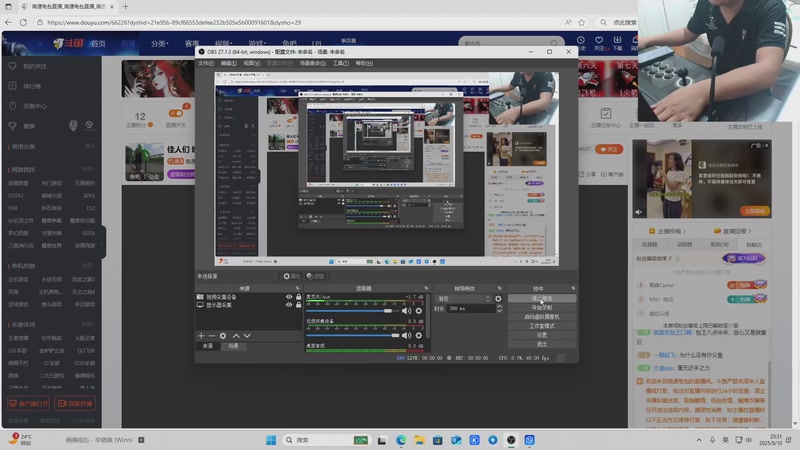Unmute the ad video on Douyu page

[638, 212]
